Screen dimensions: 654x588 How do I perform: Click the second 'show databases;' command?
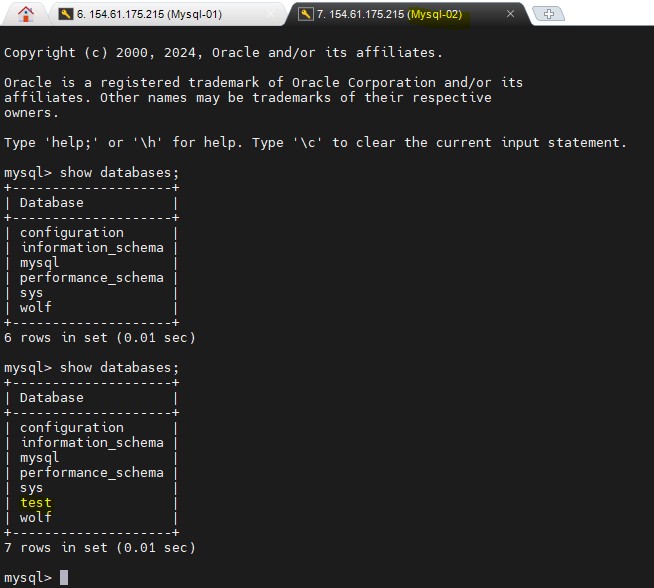pos(119,367)
